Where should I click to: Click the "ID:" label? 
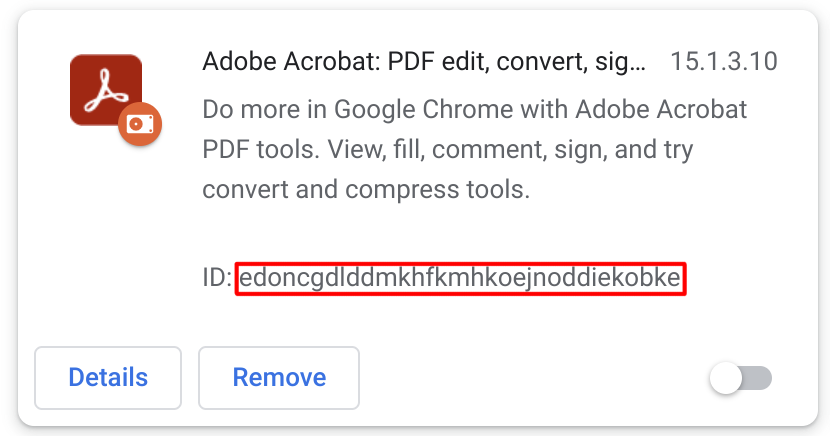point(217,277)
